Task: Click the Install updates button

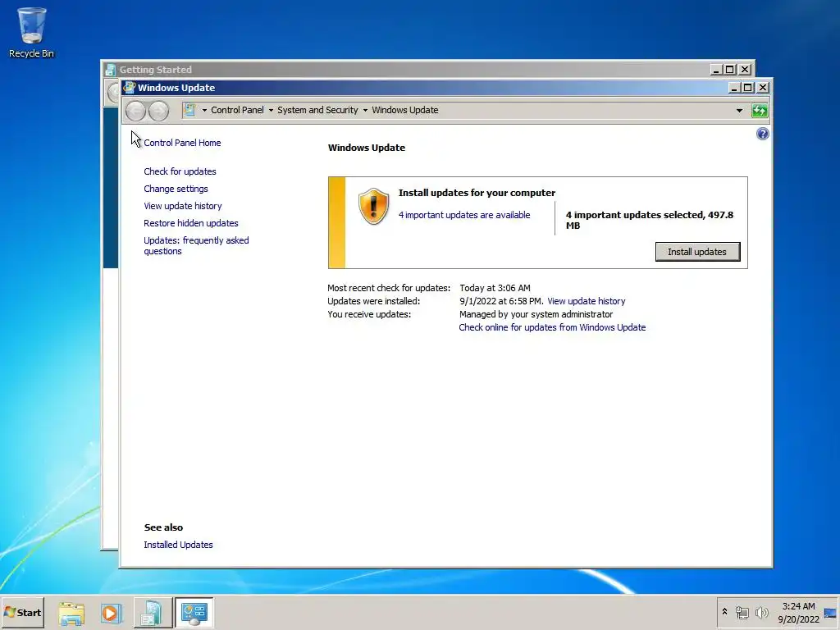Action: click(x=697, y=252)
